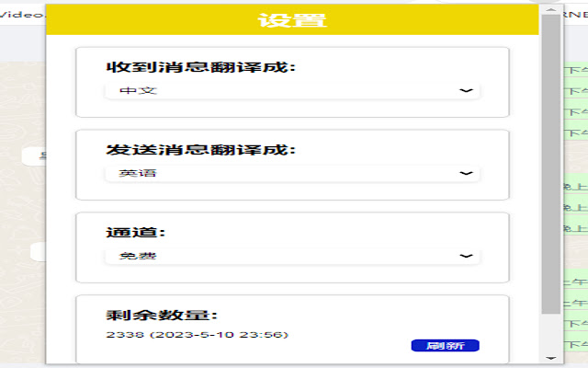Viewport: 588px width, 368px height.
Task: Open the 收到消息翻译成 language dropdown showing 中文
Action: tap(292, 90)
